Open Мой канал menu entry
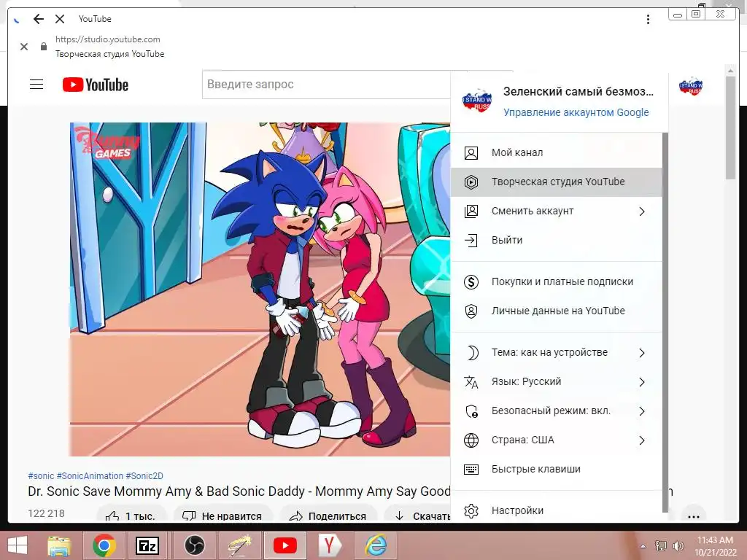Image resolution: width=747 pixels, height=560 pixels. pyautogui.click(x=556, y=153)
